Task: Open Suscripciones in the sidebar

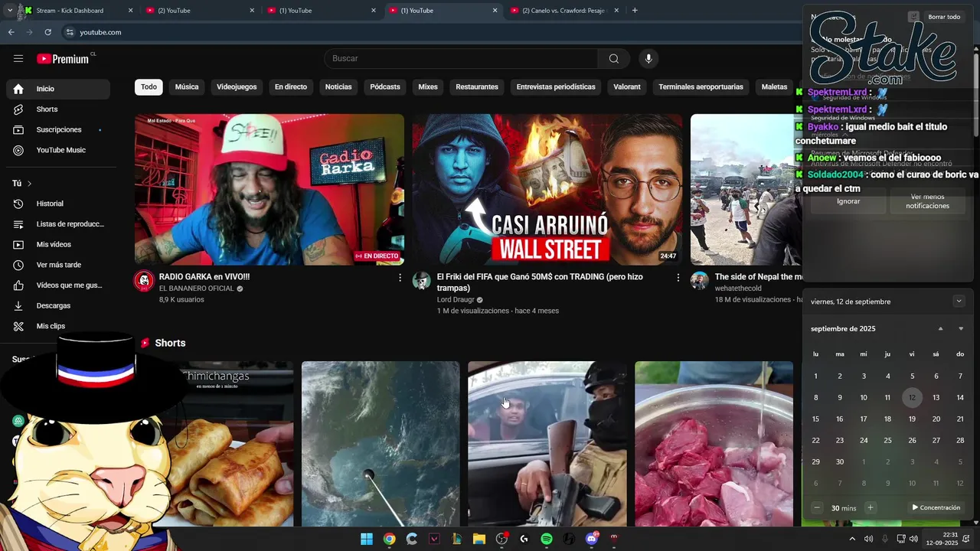Action: 58,129
